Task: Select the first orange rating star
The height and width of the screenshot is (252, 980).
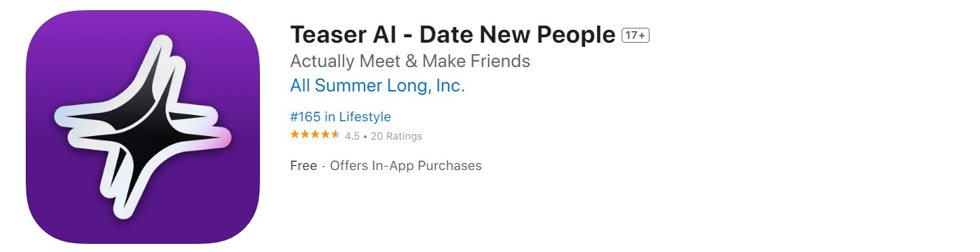Action: pyautogui.click(x=295, y=135)
